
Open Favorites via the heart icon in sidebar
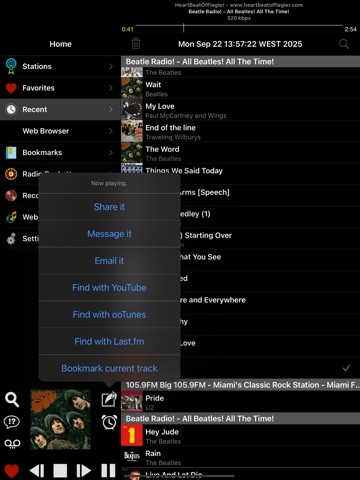coord(11,88)
